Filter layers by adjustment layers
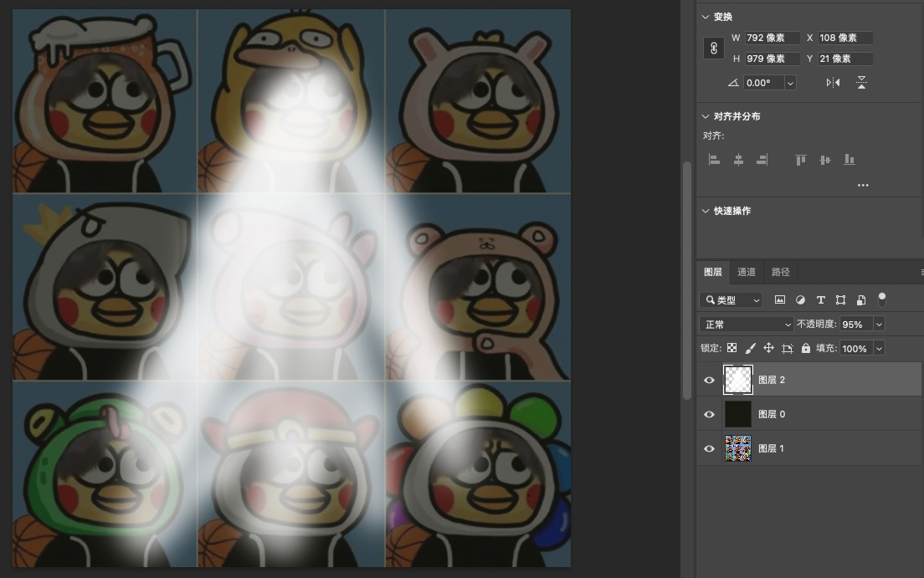 800,300
